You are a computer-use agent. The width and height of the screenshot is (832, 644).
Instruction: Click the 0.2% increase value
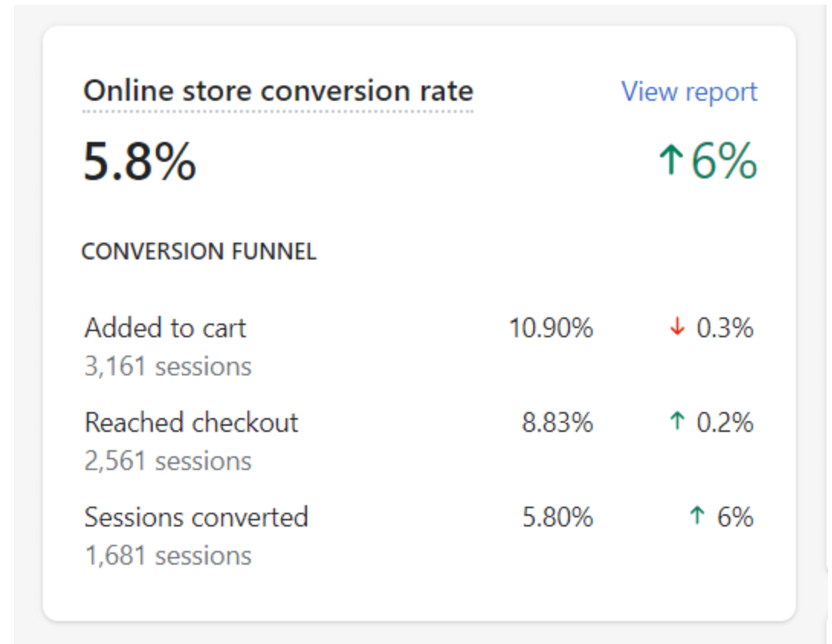[724, 423]
